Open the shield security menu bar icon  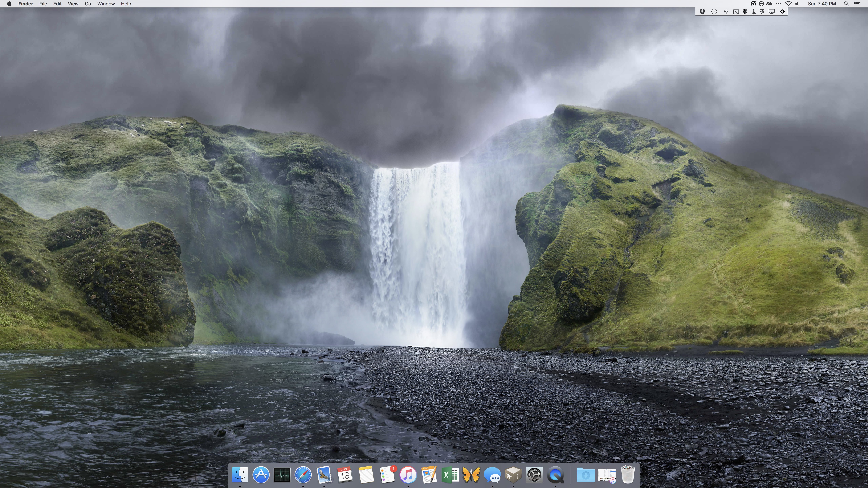click(745, 12)
